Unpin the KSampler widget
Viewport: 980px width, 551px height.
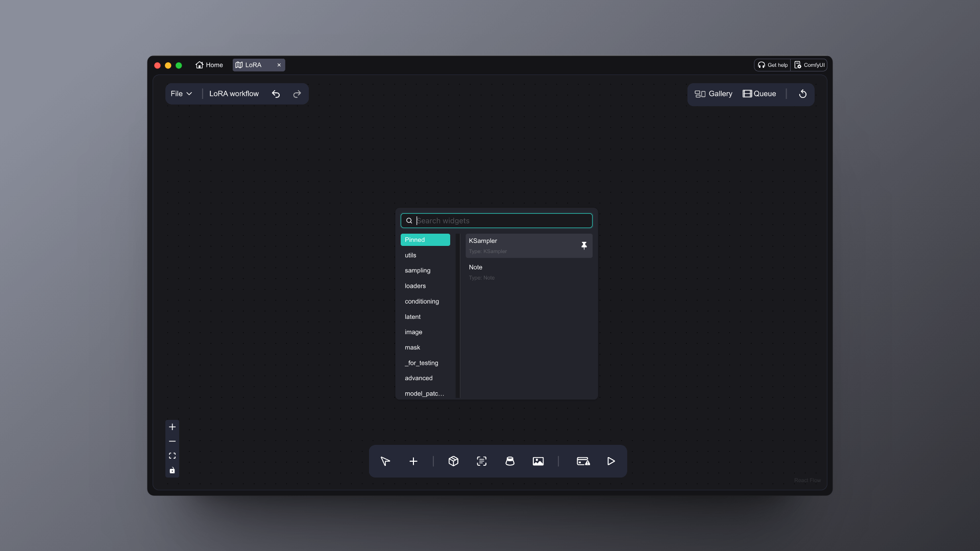tap(584, 245)
